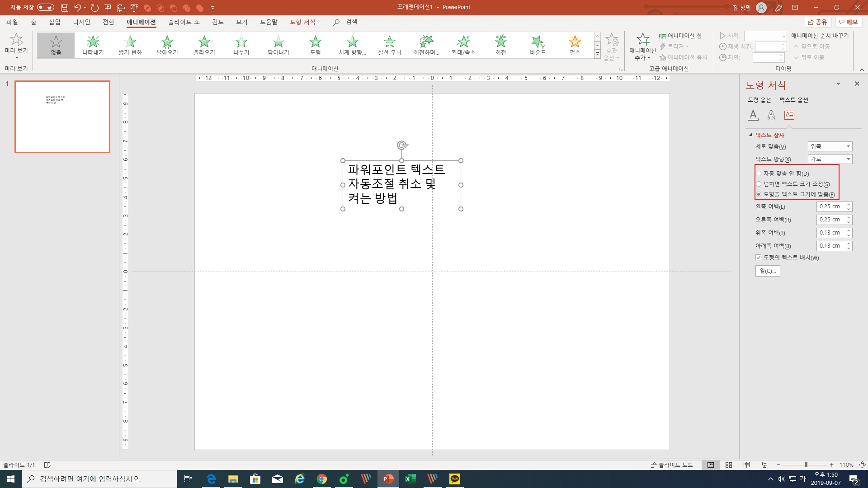Toggle 도형의 텍스트 배치 checkbox

point(759,258)
